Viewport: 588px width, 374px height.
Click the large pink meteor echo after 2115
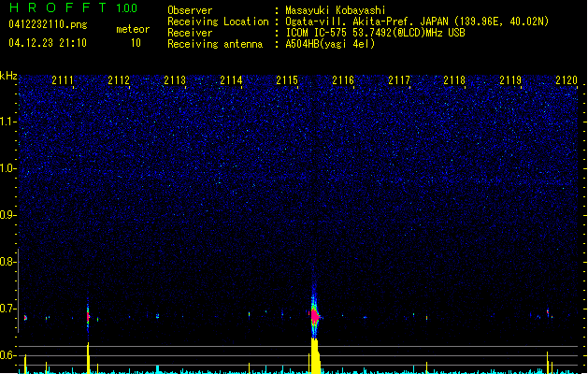[x=315, y=316]
